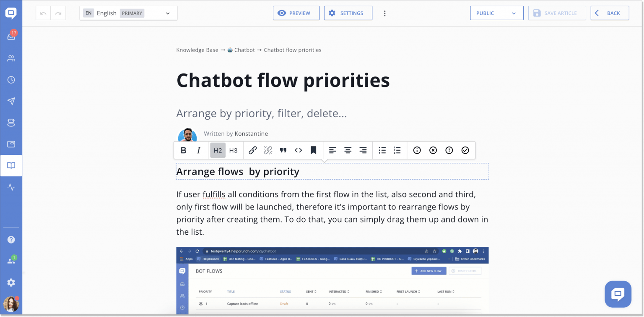Remove the link with the unlink icon
Viewport: 644px width, 317px height.
coord(268,150)
